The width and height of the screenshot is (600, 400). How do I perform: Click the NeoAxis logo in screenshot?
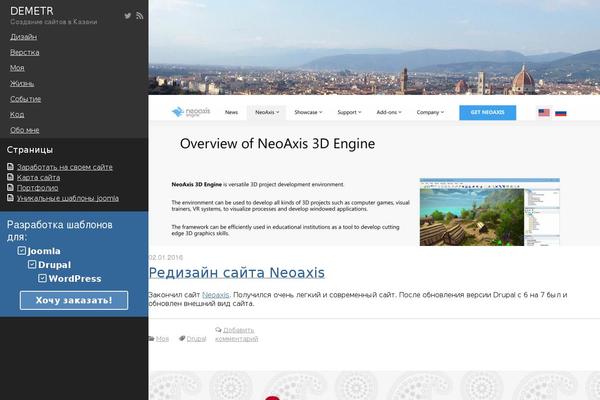(x=191, y=112)
